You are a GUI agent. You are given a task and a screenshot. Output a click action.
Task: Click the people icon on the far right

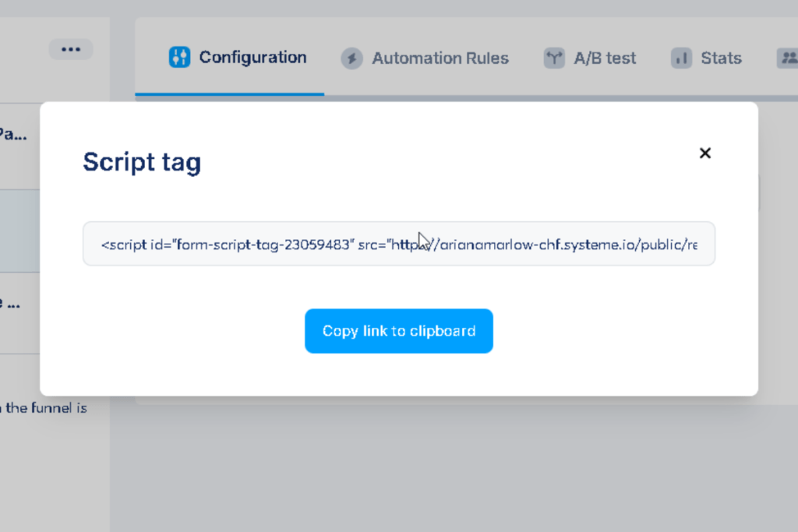coord(789,58)
